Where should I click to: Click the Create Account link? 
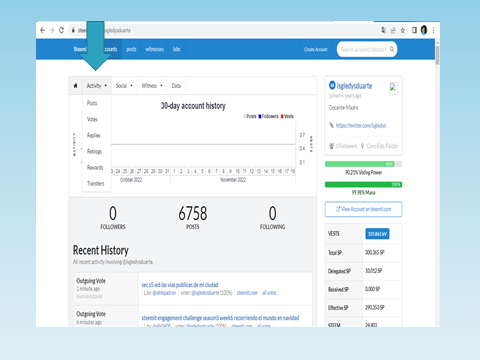point(315,49)
